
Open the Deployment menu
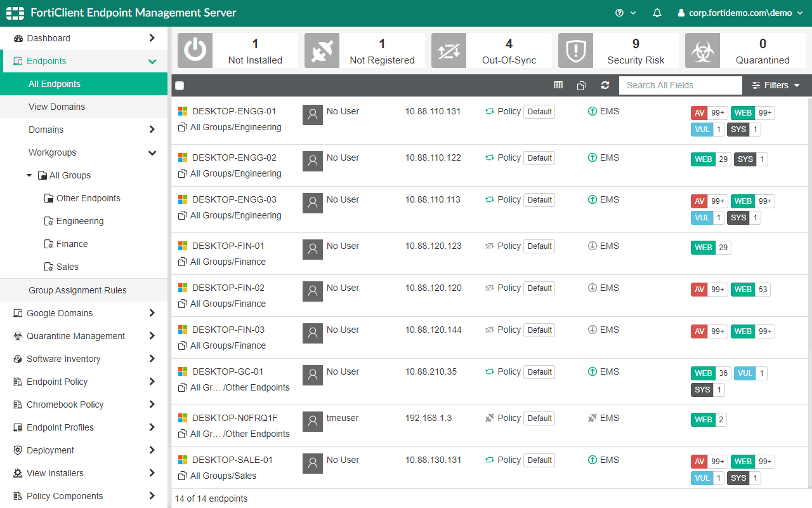[84, 450]
